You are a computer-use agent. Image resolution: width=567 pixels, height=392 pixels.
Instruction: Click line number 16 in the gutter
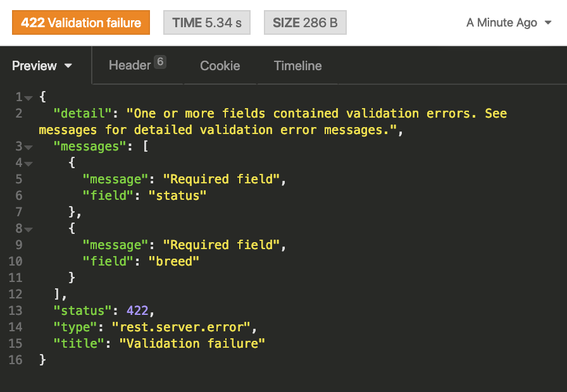(15, 360)
